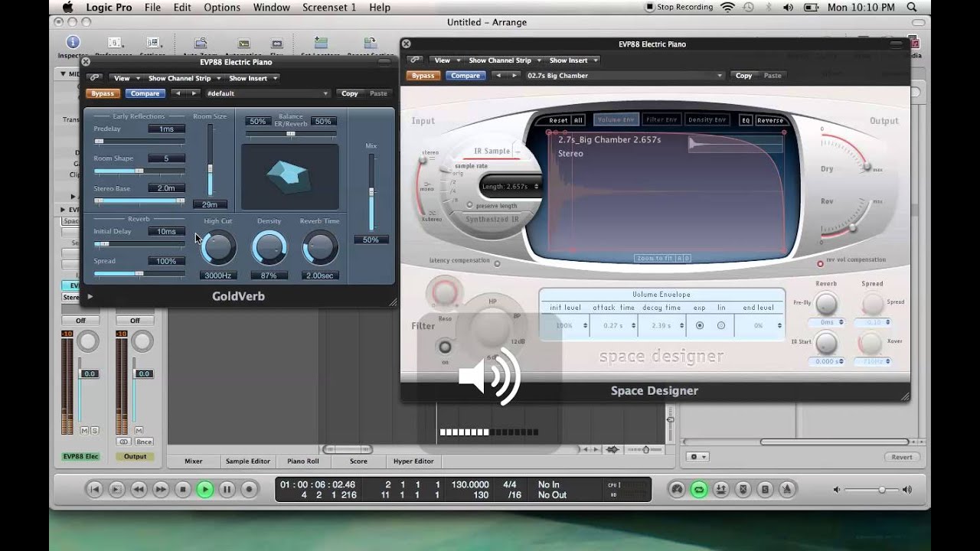The image size is (980, 551).
Task: Select previous preset arrow in GoldVerb
Action: 178,93
